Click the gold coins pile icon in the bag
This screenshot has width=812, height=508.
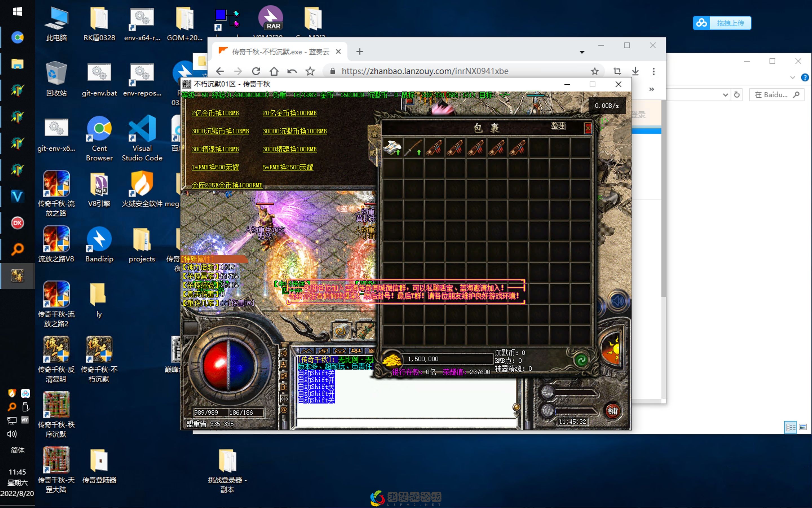(x=392, y=360)
